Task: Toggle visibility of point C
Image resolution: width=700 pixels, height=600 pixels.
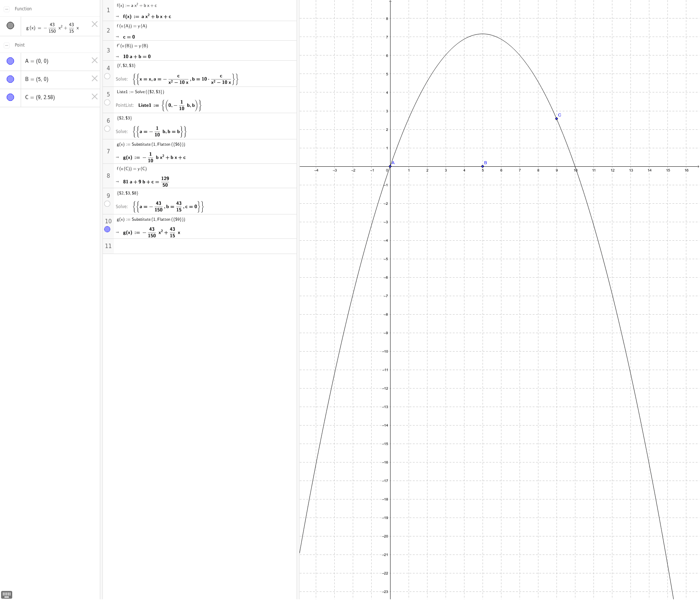Action: pyautogui.click(x=10, y=97)
